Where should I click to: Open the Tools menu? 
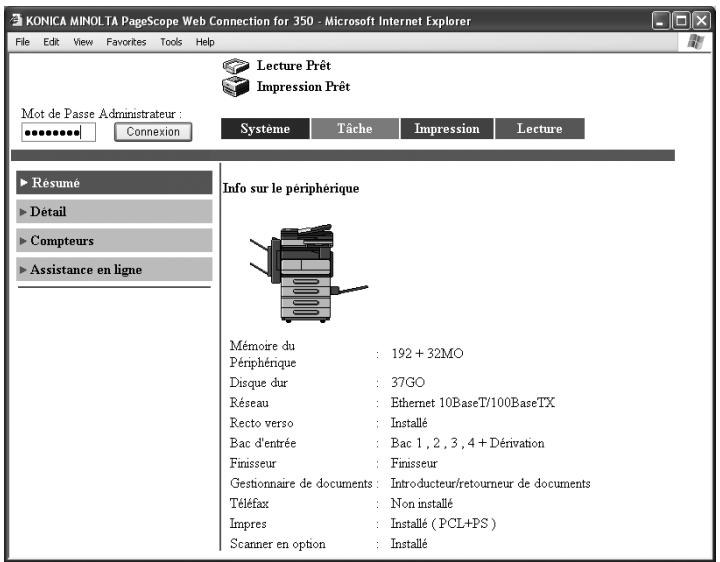(171, 42)
